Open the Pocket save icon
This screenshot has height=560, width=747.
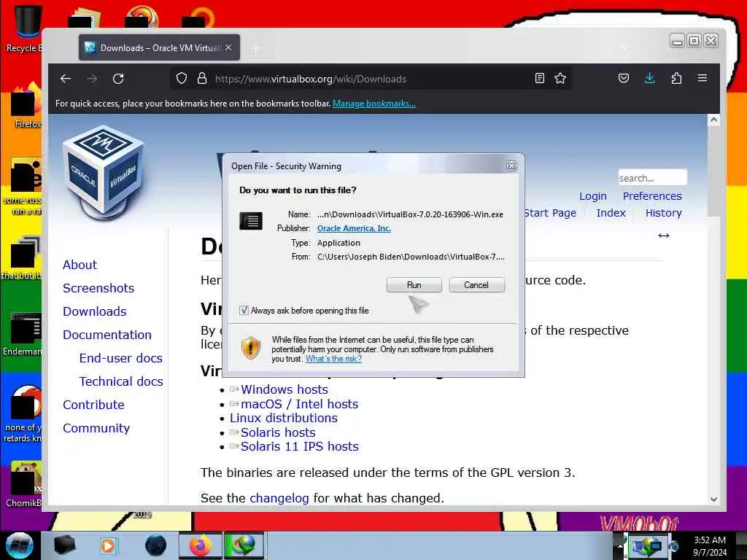click(x=624, y=79)
